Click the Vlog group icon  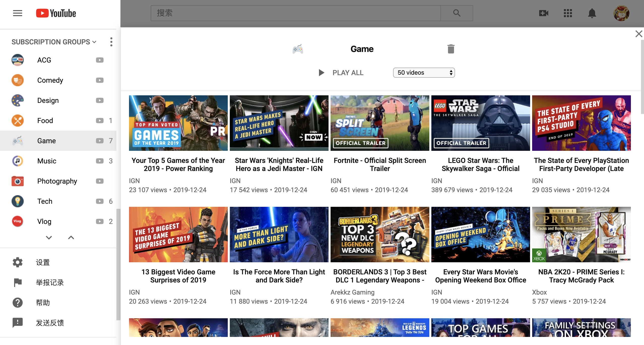pos(18,221)
